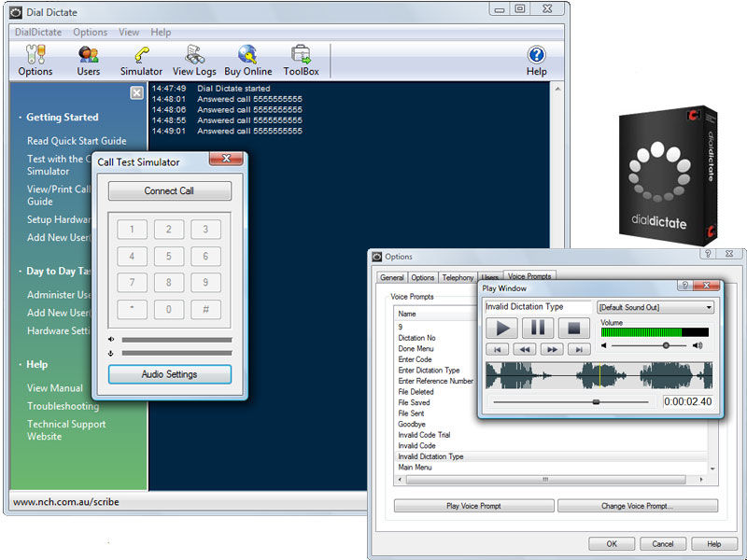Click the Connect Call button
This screenshot has height=560, width=747.
169,191
